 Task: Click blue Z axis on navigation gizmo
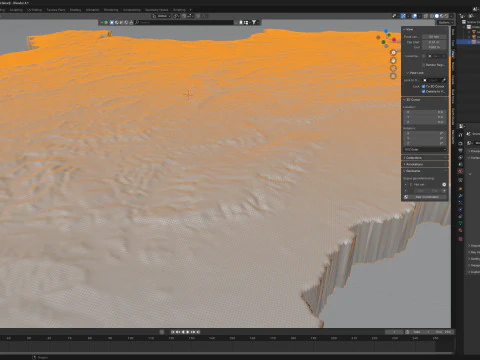[386, 31]
